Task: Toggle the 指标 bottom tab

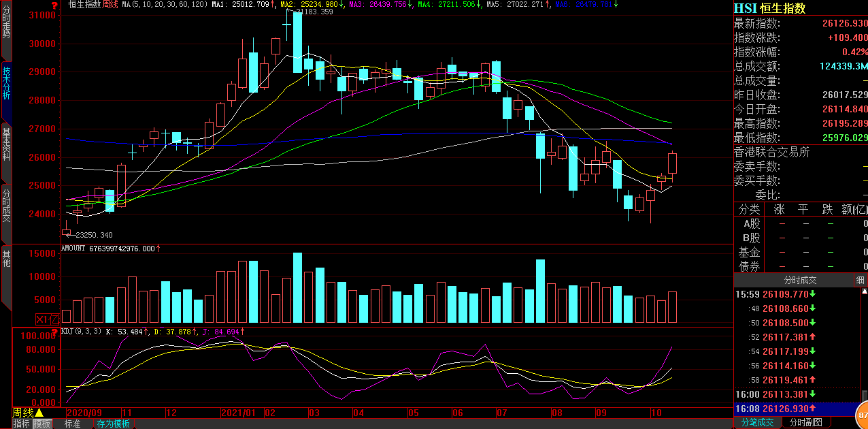Action: 22,424
